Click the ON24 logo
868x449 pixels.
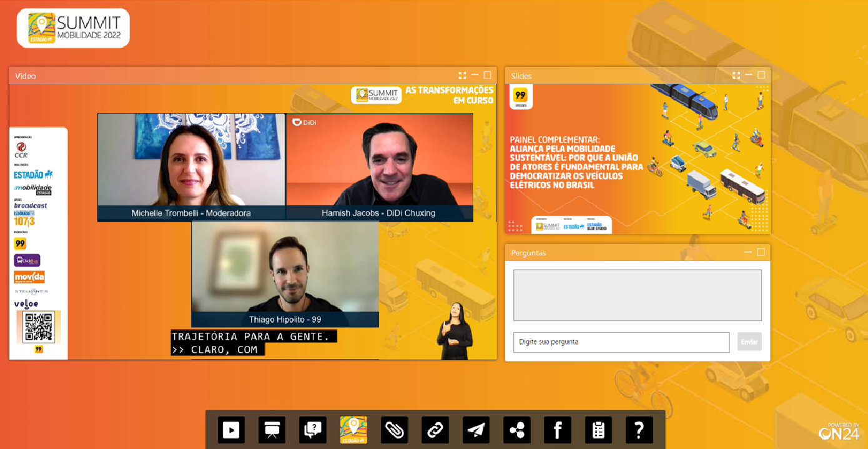pos(839,432)
